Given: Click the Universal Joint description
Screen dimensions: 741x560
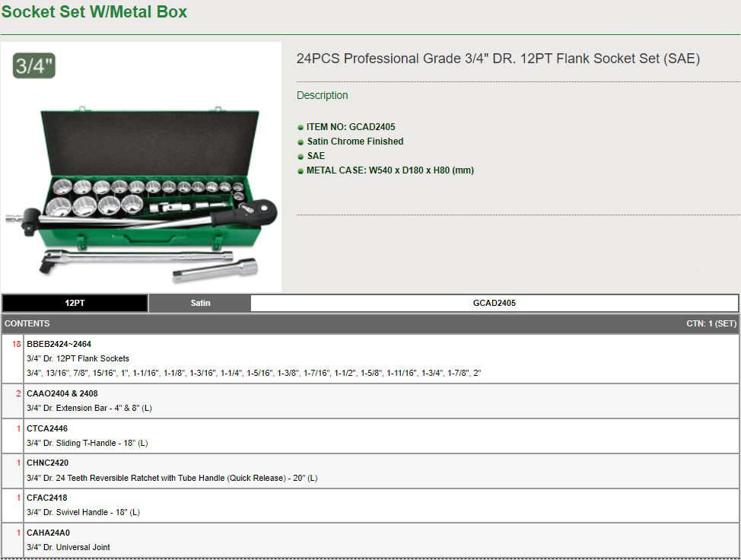Looking at the screenshot, I should [x=68, y=547].
